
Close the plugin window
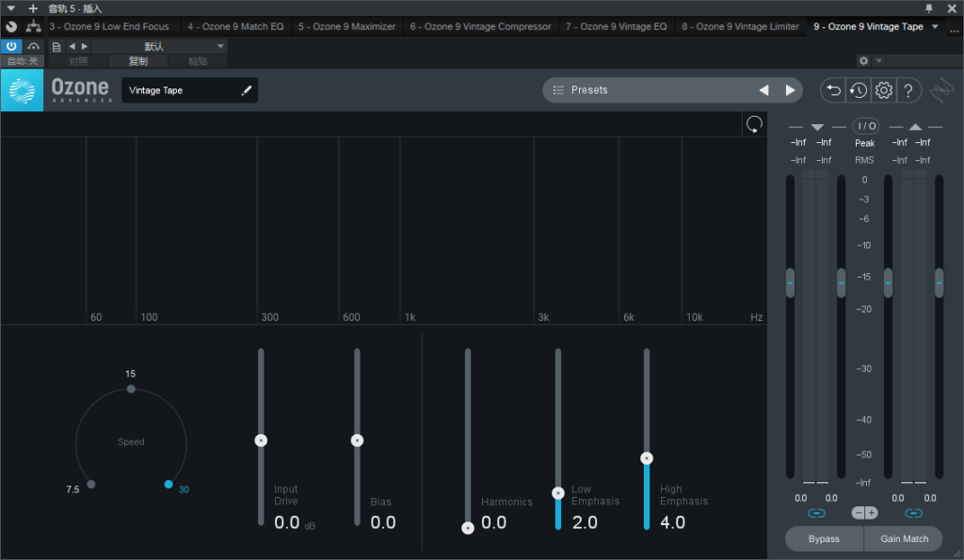tap(952, 8)
